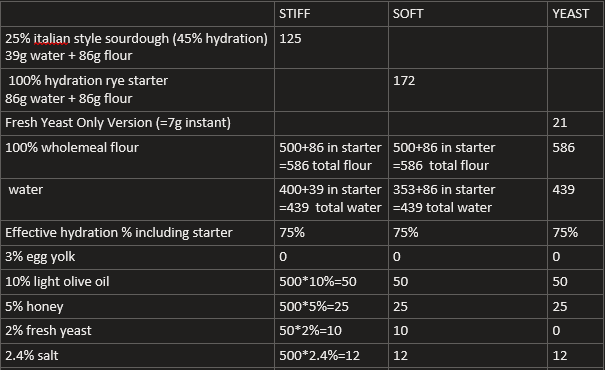Click the misspelled word italian
The image size is (605, 370).
tap(52, 39)
